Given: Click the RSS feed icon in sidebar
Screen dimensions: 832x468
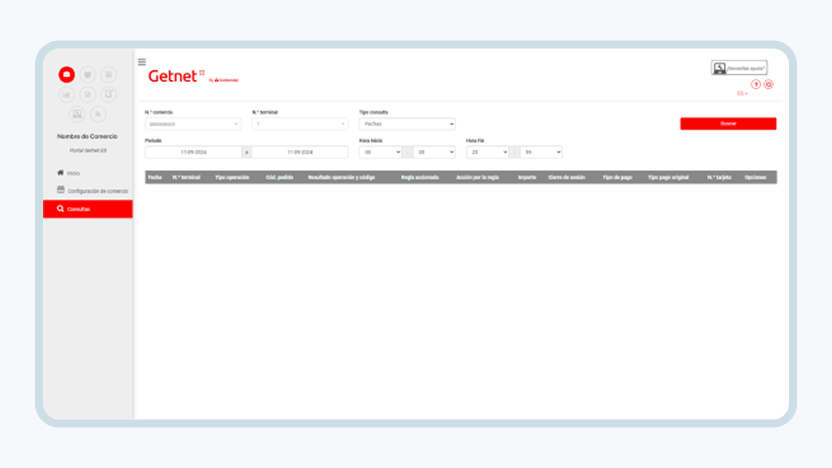Looking at the screenshot, I should (98, 114).
